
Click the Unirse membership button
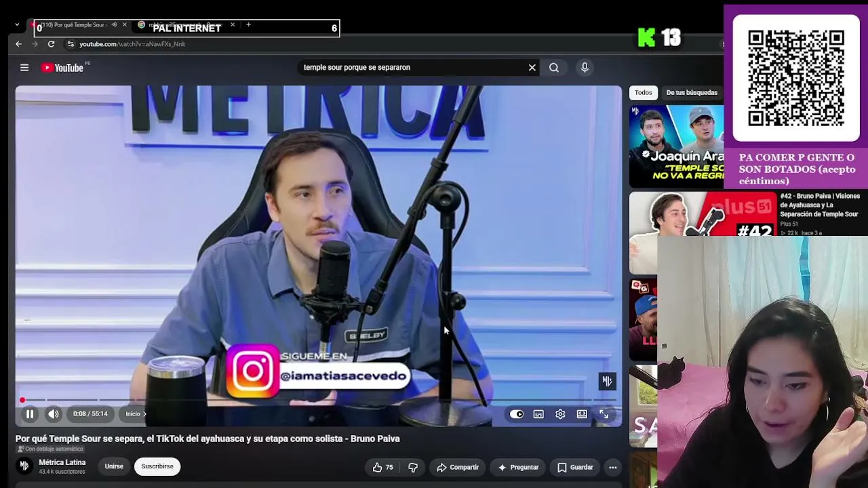114,466
